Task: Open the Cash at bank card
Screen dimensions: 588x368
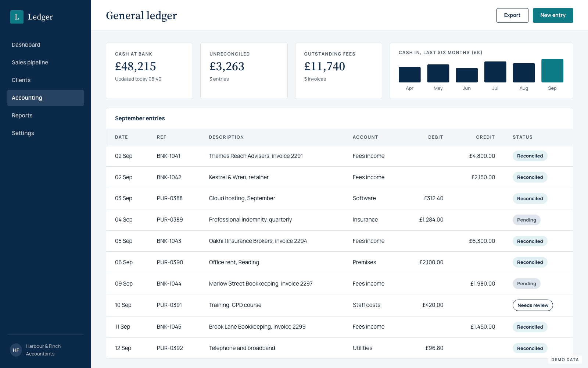Action: click(149, 71)
